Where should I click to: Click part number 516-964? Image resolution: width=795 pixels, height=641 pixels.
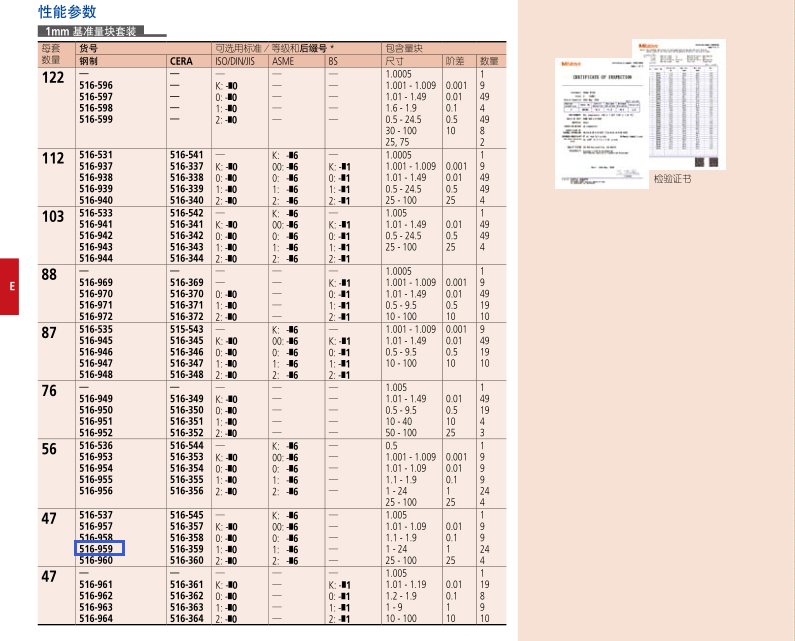(x=96, y=619)
